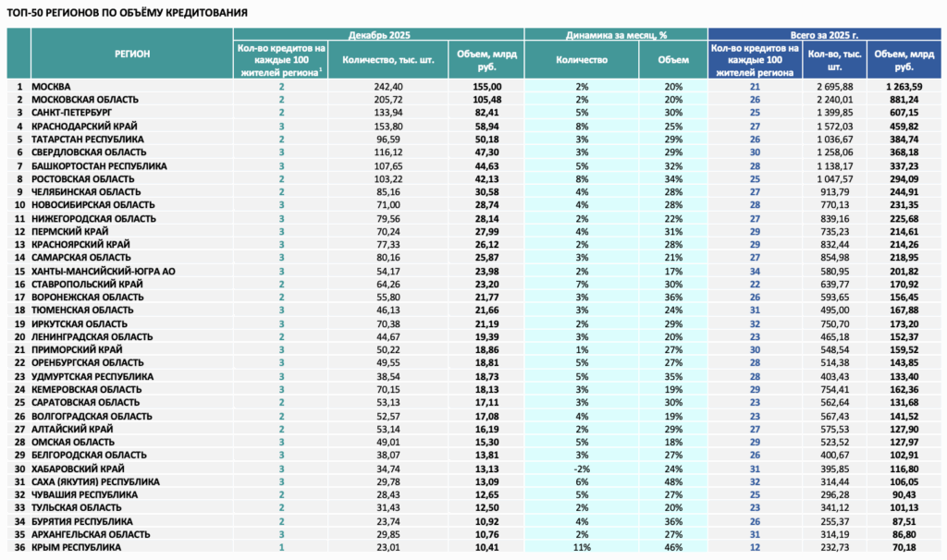This screenshot has height=560, width=947.
Task: Select the Кол-во, тыс. шт. yearly header
Action: (835, 60)
